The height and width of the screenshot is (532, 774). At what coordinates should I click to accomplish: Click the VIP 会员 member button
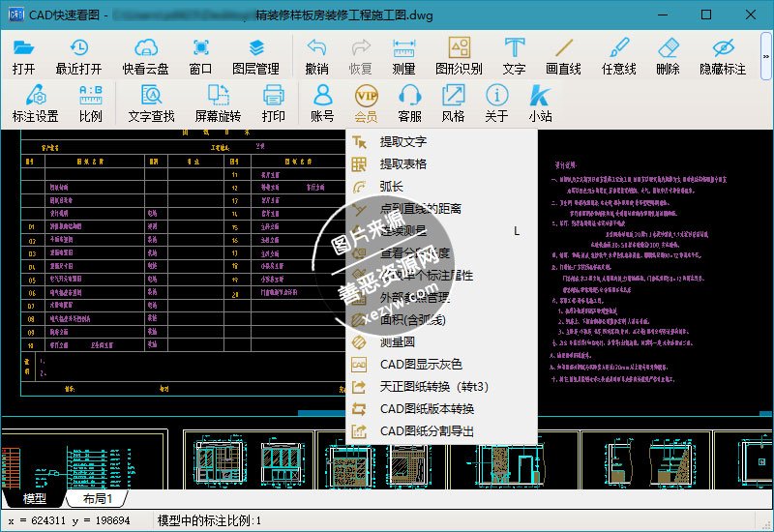click(x=366, y=103)
